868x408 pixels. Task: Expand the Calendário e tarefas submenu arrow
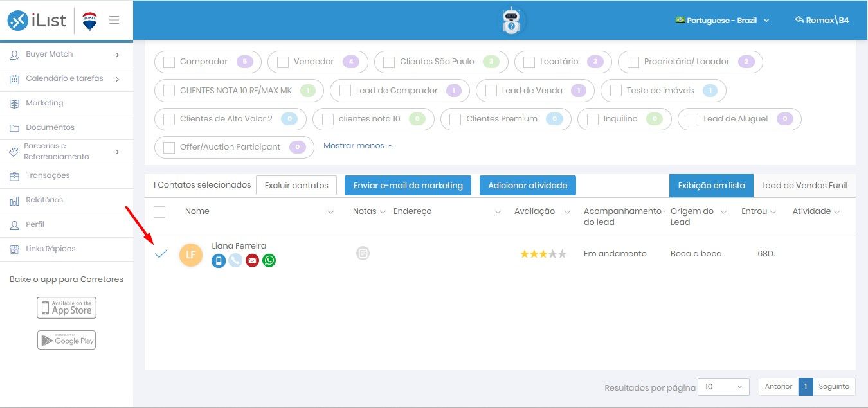tap(117, 79)
